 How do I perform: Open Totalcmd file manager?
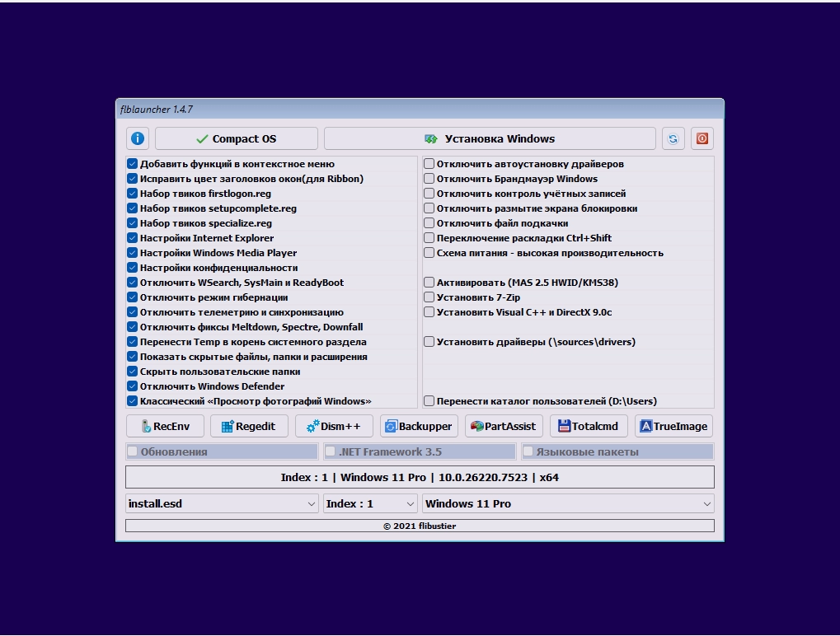pos(589,426)
